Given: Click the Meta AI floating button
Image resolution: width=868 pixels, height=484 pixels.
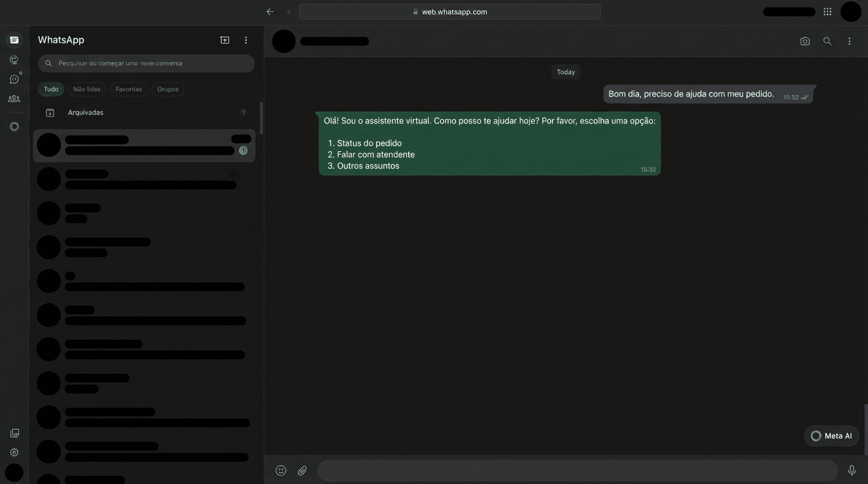Looking at the screenshot, I should [x=831, y=436].
